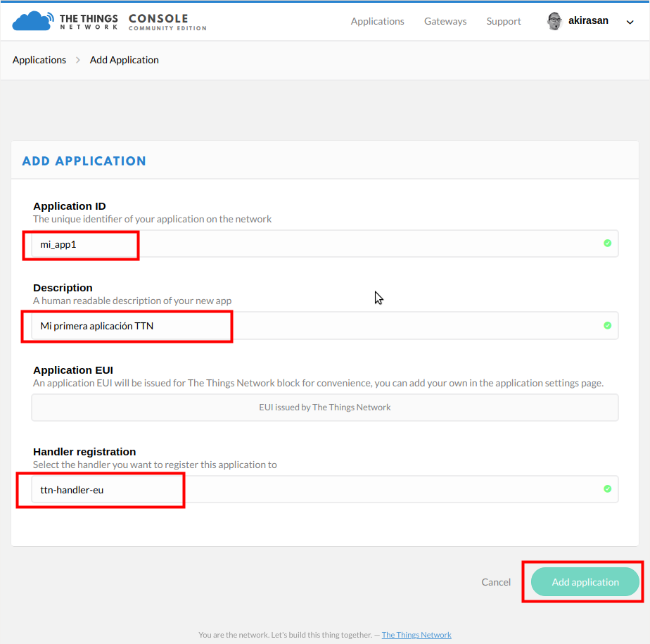The height and width of the screenshot is (644, 650).
Task: Click the Handler registration green check icon
Action: click(607, 489)
